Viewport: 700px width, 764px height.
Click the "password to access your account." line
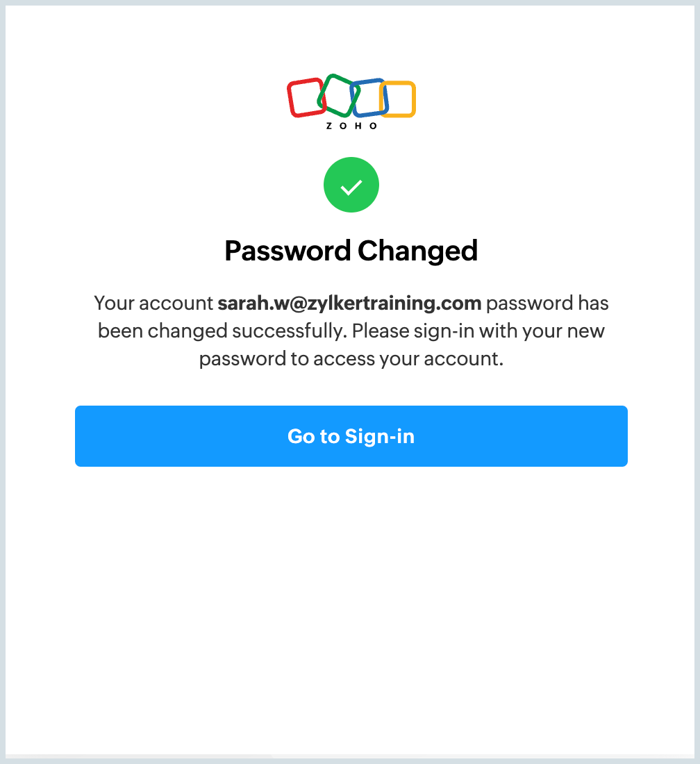(x=351, y=359)
